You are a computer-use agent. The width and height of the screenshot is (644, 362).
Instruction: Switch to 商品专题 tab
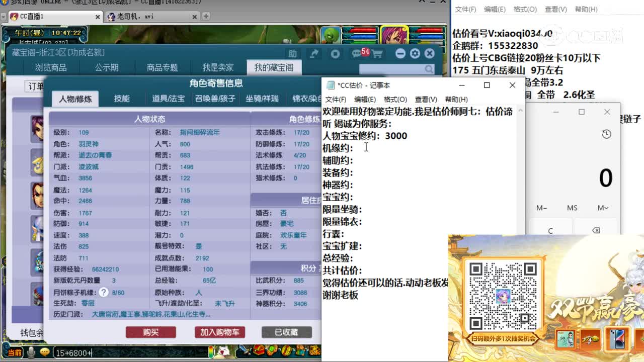point(162,67)
